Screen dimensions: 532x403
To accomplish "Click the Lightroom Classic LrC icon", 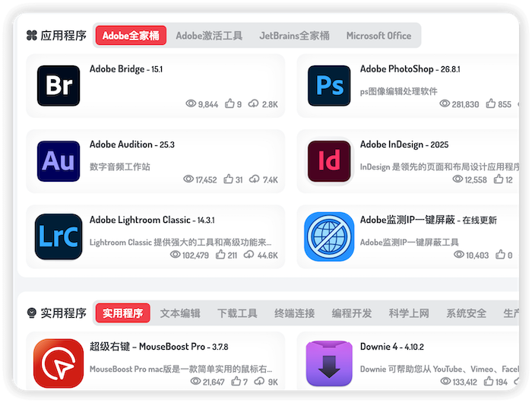I will click(59, 236).
